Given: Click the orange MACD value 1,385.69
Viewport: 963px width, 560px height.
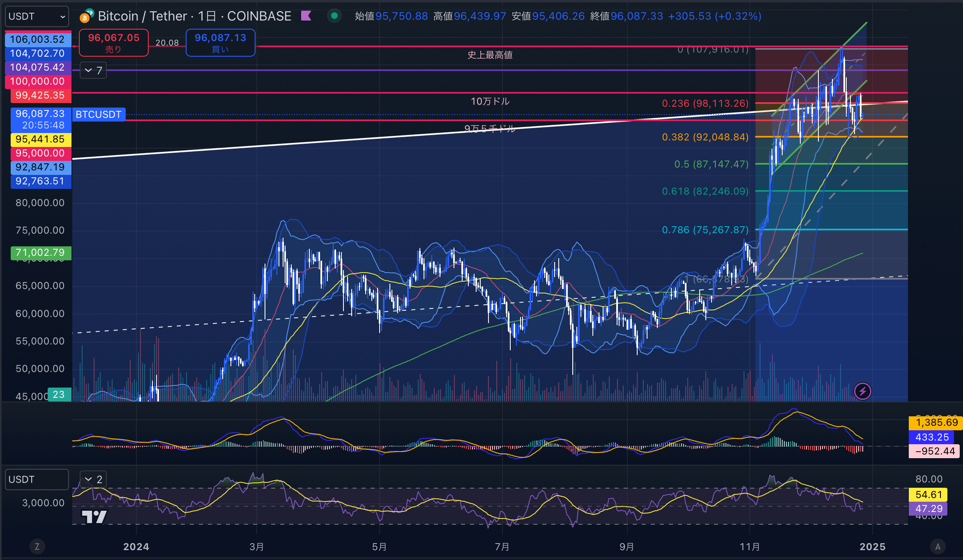Looking at the screenshot, I should pos(936,422).
